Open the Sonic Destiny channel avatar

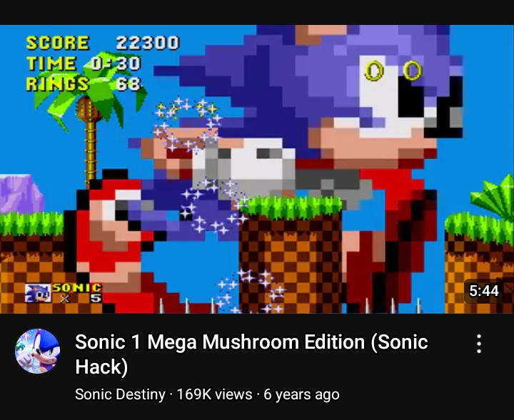point(37,351)
